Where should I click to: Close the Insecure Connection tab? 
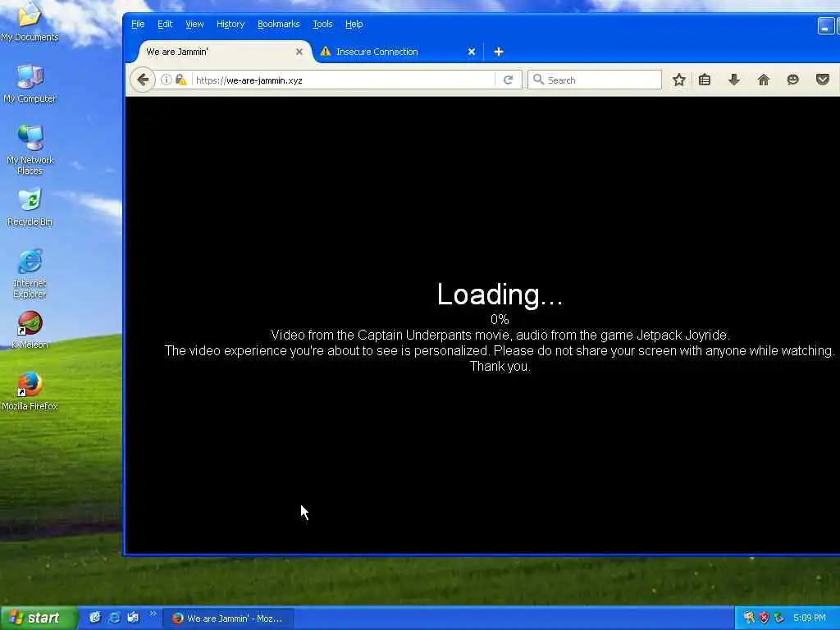472,52
